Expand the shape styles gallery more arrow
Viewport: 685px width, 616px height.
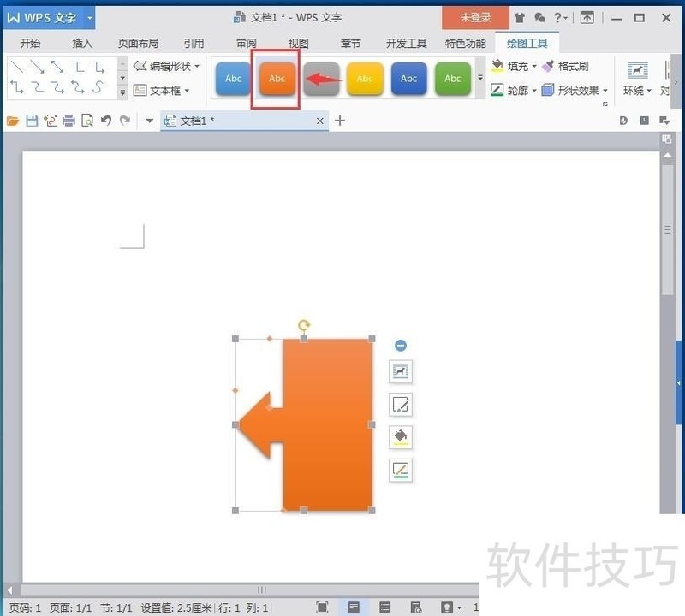click(480, 78)
